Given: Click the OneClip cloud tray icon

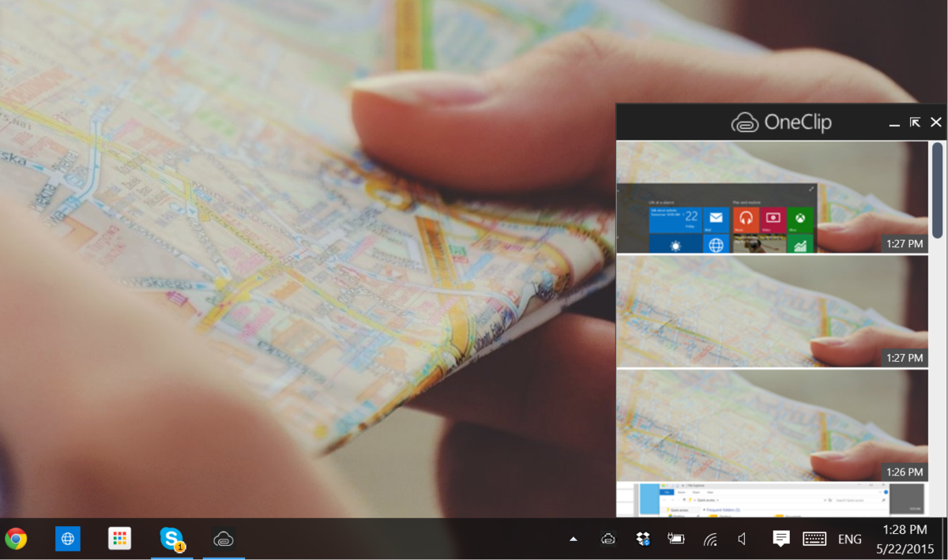Looking at the screenshot, I should [608, 539].
